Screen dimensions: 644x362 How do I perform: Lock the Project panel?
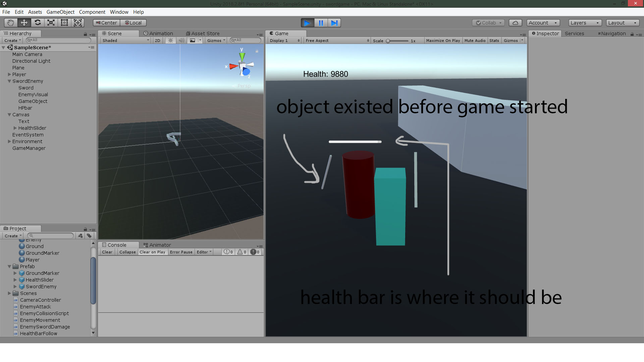(85, 229)
